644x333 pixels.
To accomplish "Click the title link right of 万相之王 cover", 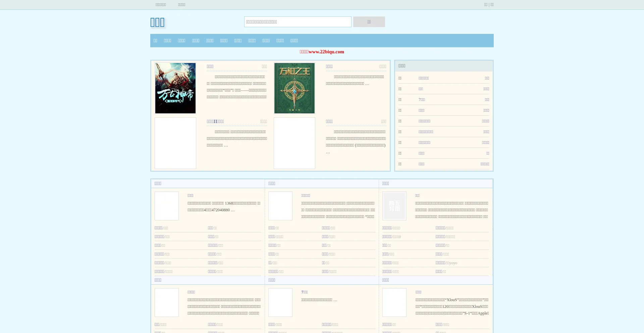I will (x=329, y=66).
